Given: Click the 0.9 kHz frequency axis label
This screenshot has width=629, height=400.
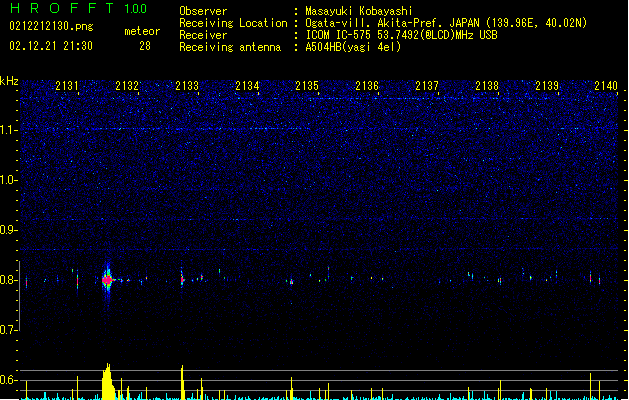Looking at the screenshot, I should pyautogui.click(x=9, y=230).
